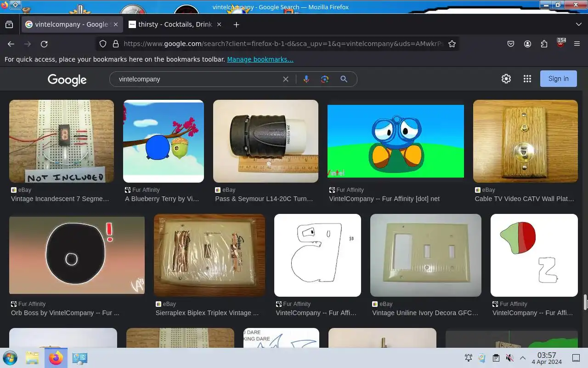Screen dimensions: 588x368
Task: Open the system settings taskbar icon
Action: tap(80, 358)
